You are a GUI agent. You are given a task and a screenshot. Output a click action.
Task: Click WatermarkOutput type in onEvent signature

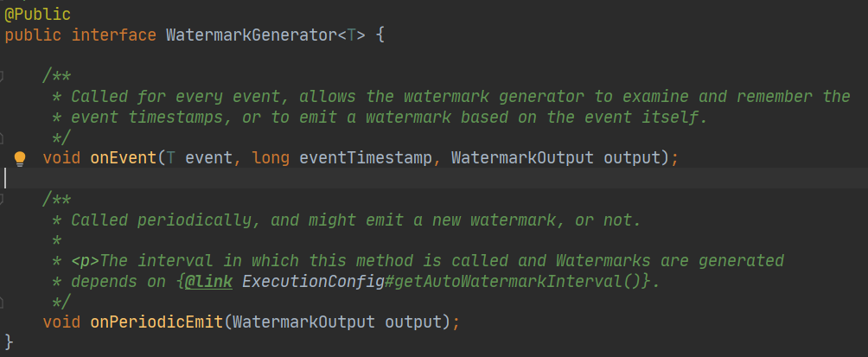522,158
